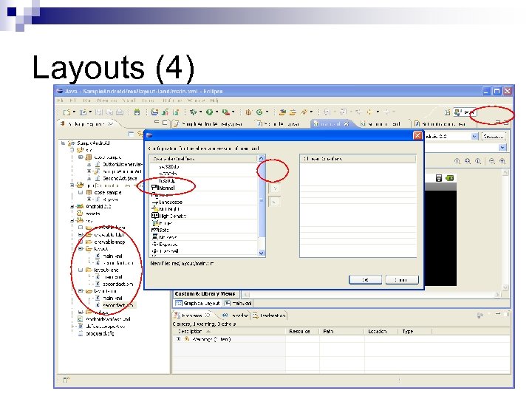Viewport: 532px width, 399px height.
Task: Click the New Java Package toolbar icon
Action: [249, 112]
